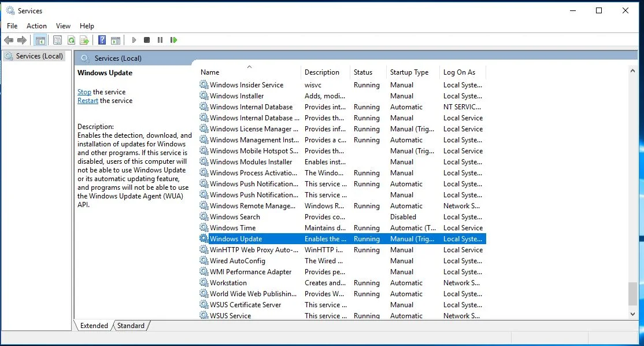The image size is (644, 346).
Task: Click gear icon beside WMI Performance Adapter
Action: (x=204, y=271)
